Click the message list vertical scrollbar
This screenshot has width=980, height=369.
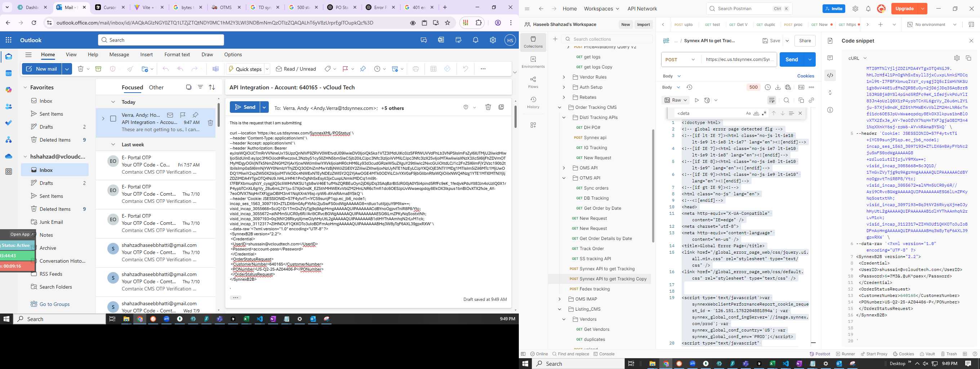click(218, 115)
